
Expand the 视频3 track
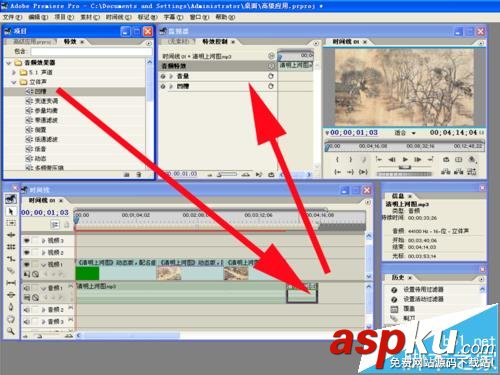(x=43, y=240)
